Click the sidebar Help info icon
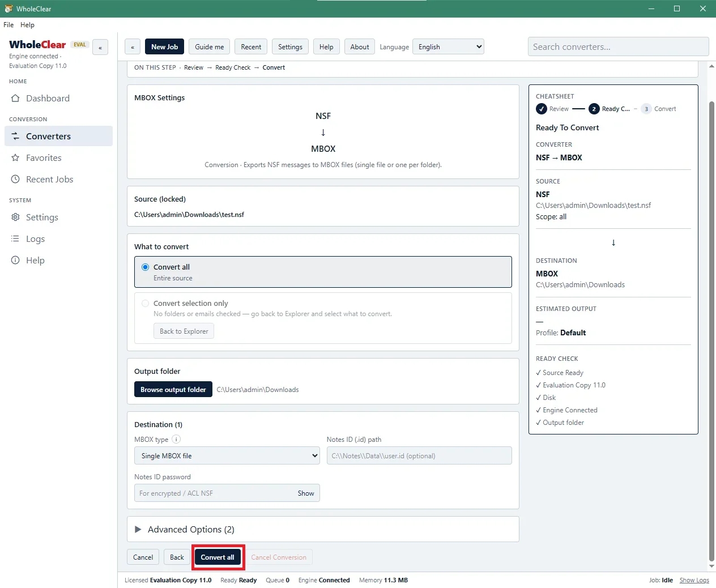Viewport: 716px width, 588px height. click(x=15, y=260)
